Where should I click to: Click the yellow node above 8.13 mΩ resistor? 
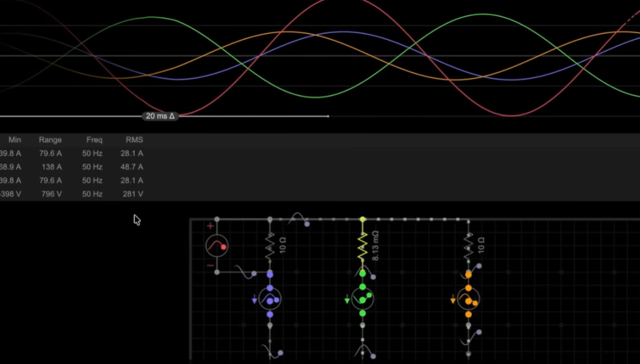[x=362, y=219]
